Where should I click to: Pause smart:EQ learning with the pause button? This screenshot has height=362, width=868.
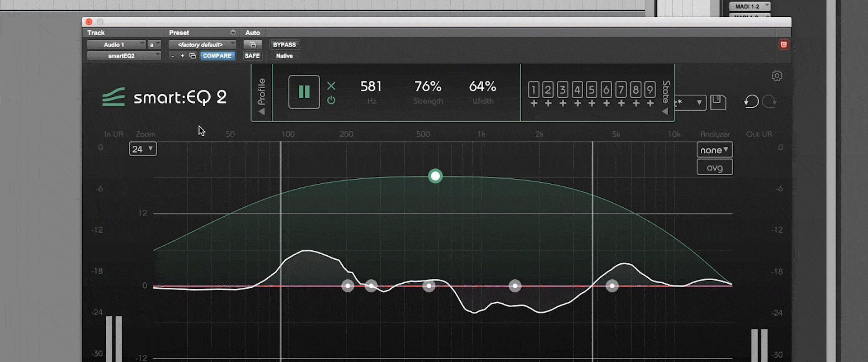[x=304, y=92]
